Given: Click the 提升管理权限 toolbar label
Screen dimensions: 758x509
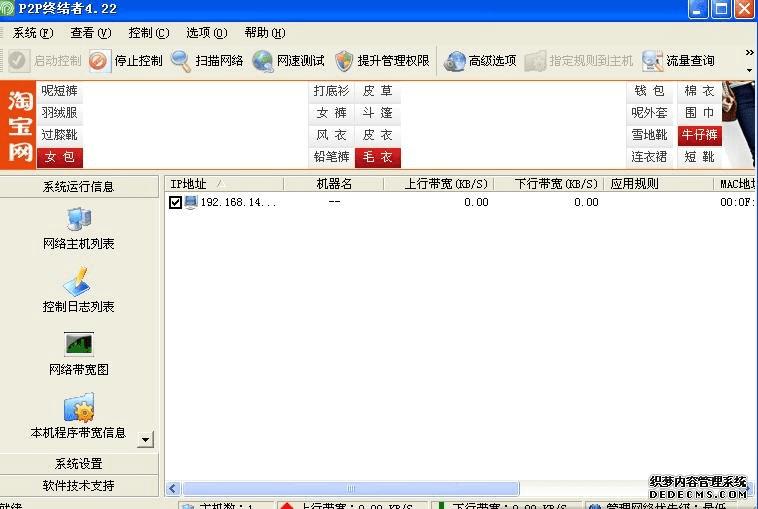Looking at the screenshot, I should [394, 61].
